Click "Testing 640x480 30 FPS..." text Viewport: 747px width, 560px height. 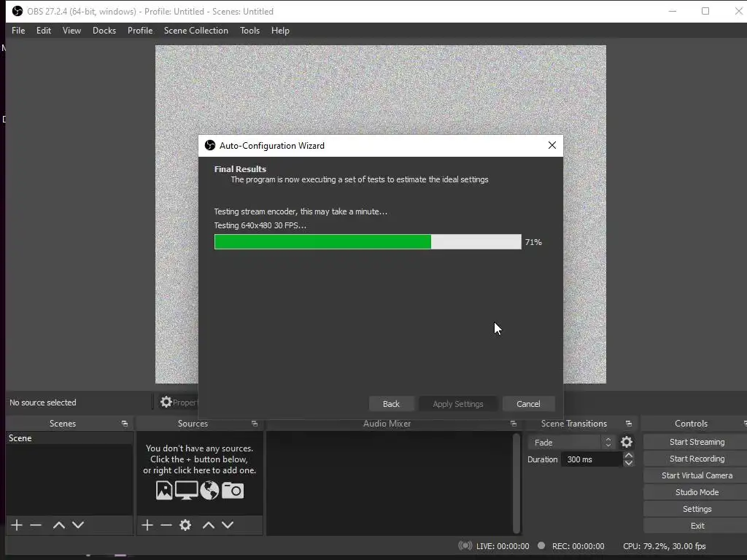[x=260, y=225]
